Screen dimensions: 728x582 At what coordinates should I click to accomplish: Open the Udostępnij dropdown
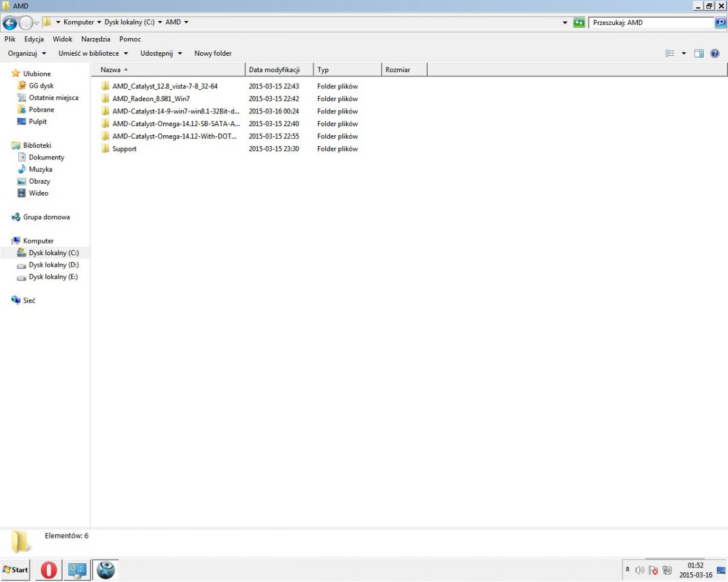pyautogui.click(x=161, y=53)
